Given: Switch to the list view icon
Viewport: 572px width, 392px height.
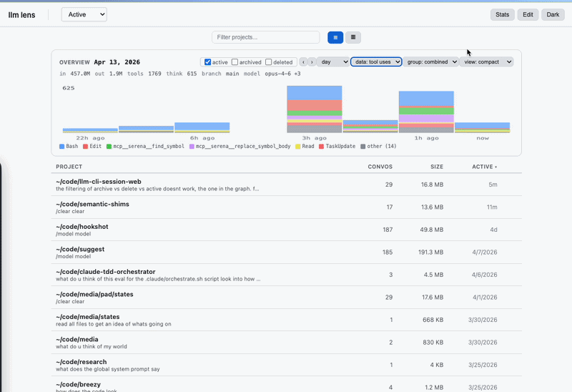Looking at the screenshot, I should pyautogui.click(x=335, y=37).
